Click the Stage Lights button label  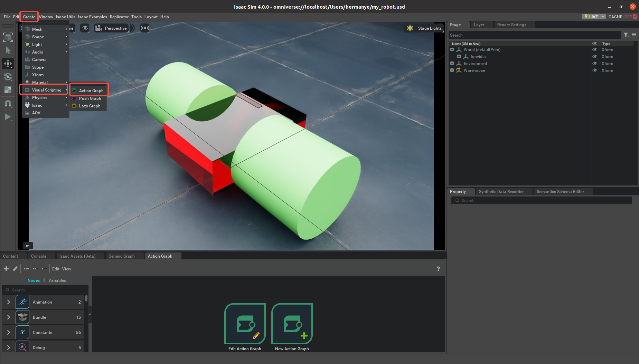point(430,28)
